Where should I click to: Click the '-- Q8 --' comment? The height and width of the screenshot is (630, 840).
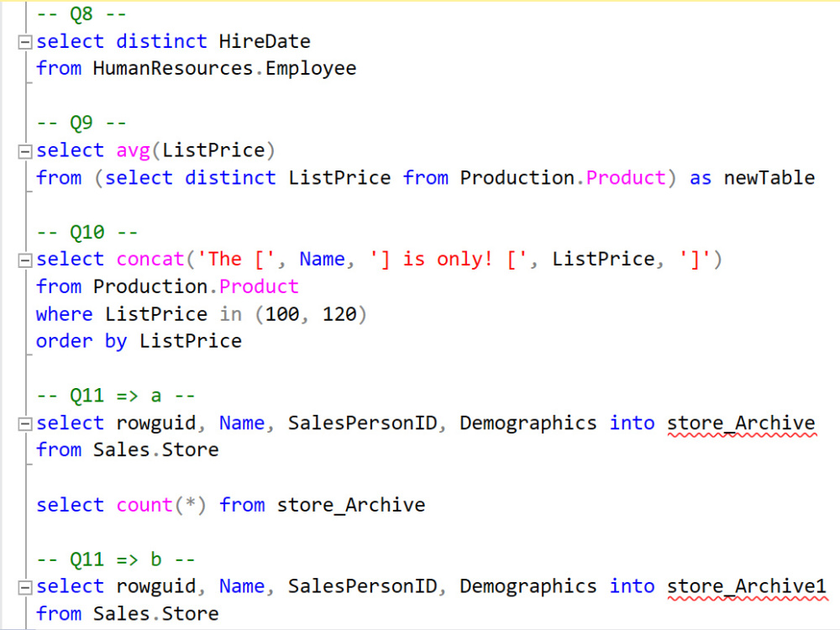point(81,14)
